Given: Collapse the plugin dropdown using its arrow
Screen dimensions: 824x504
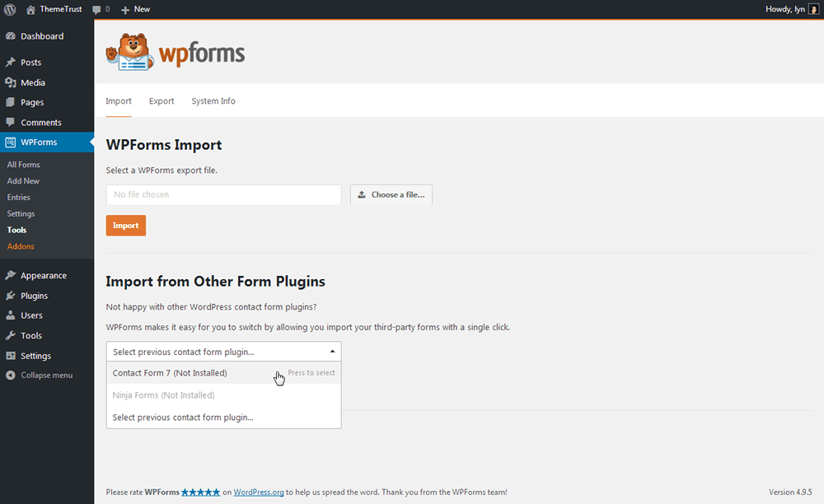Looking at the screenshot, I should (x=332, y=351).
